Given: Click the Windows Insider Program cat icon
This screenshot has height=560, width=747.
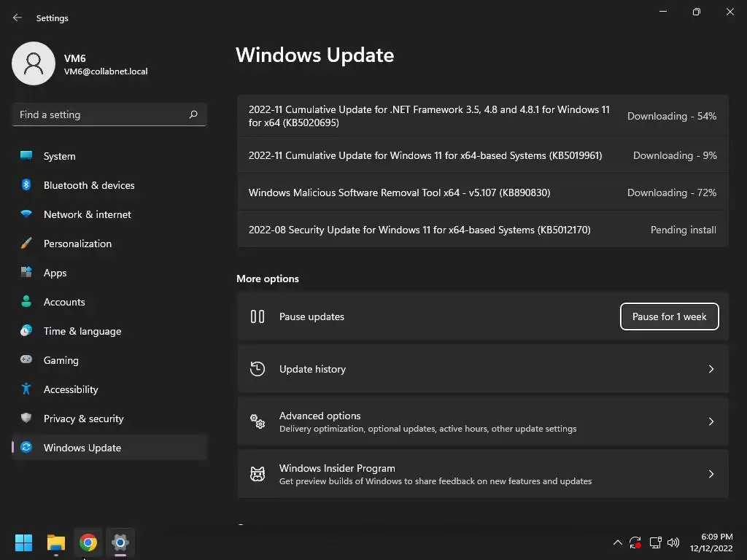Looking at the screenshot, I should pos(258,474).
